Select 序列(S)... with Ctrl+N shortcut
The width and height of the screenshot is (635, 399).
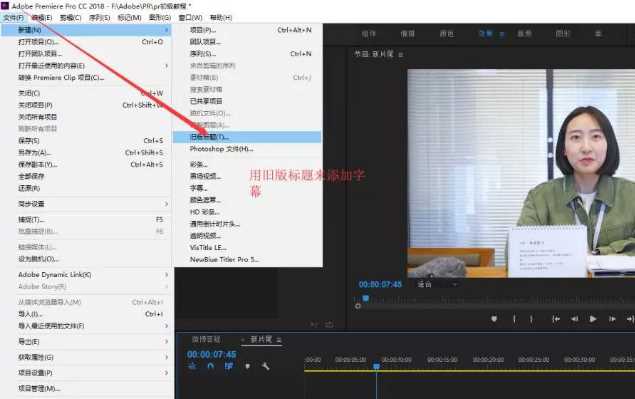click(248, 53)
